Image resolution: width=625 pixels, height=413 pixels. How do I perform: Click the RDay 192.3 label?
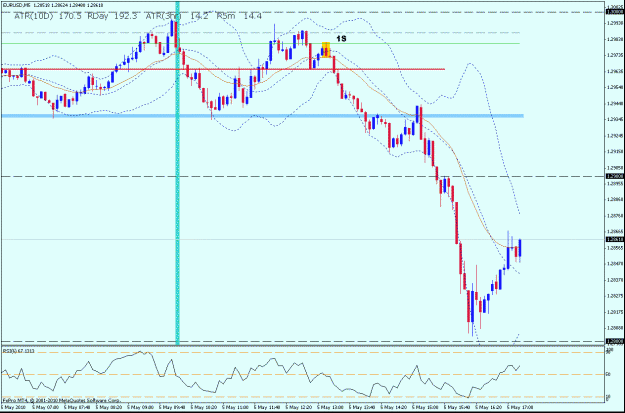[112, 16]
